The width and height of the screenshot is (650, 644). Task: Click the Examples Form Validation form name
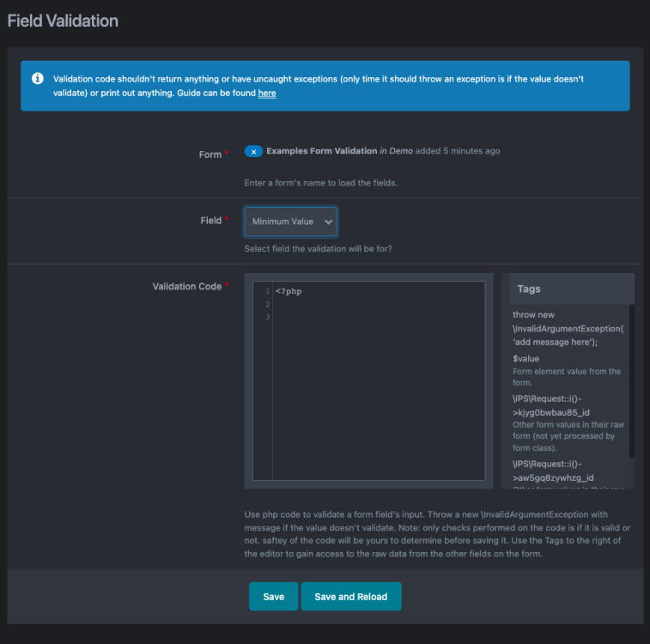click(321, 151)
